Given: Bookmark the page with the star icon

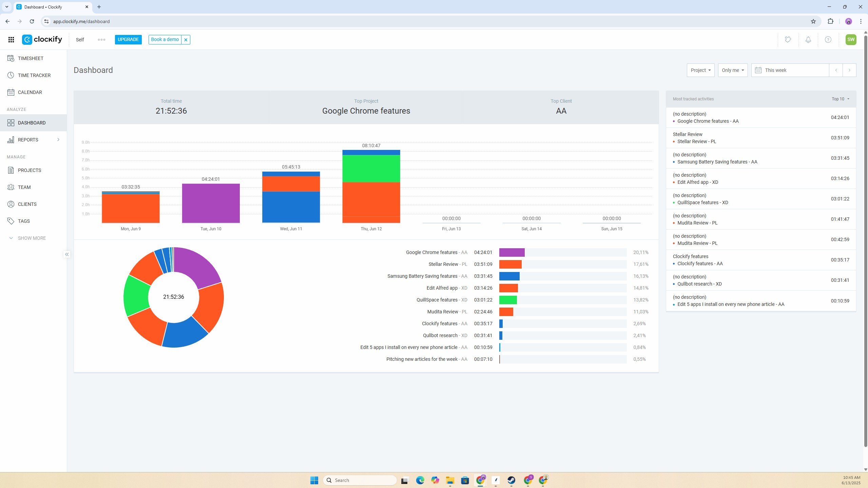Looking at the screenshot, I should pyautogui.click(x=813, y=21).
